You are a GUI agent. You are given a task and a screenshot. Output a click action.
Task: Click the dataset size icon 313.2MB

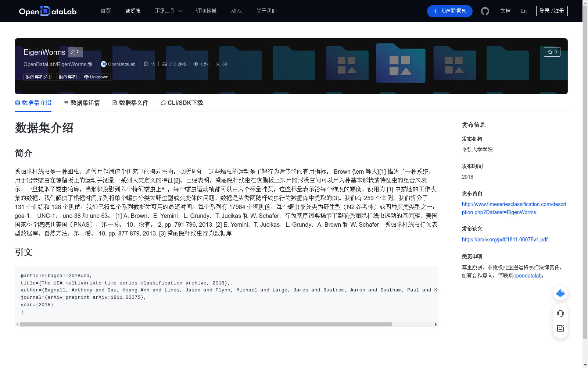tap(165, 64)
